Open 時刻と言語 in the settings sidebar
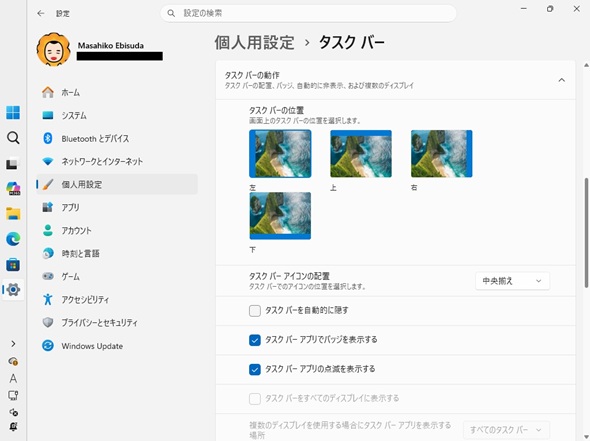This screenshot has height=441, width=590. 117,253
